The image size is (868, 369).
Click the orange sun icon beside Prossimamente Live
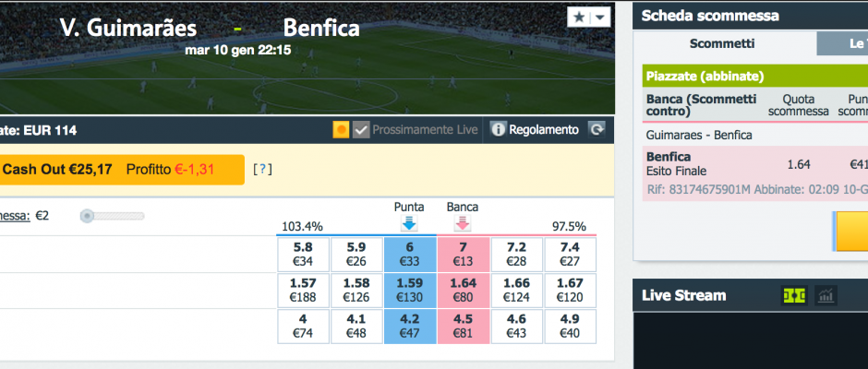pyautogui.click(x=341, y=130)
